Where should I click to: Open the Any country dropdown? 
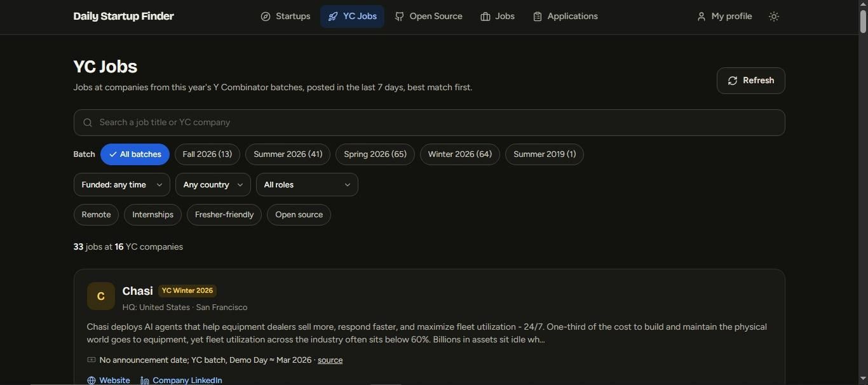tap(213, 185)
